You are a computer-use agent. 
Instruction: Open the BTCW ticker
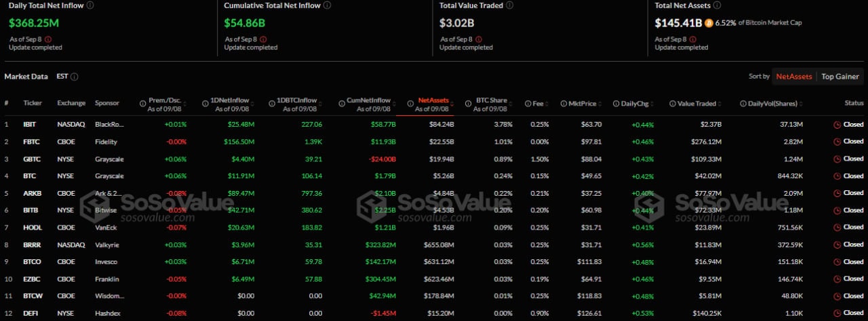click(33, 295)
